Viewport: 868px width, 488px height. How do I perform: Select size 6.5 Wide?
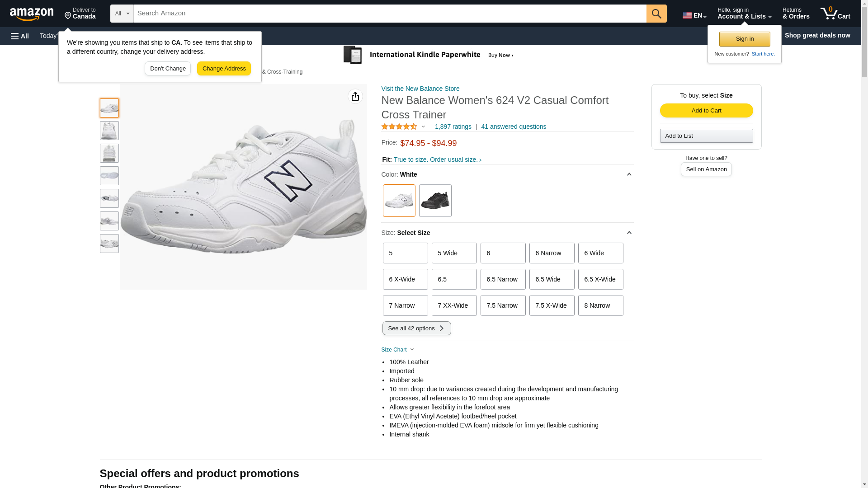tap(552, 279)
